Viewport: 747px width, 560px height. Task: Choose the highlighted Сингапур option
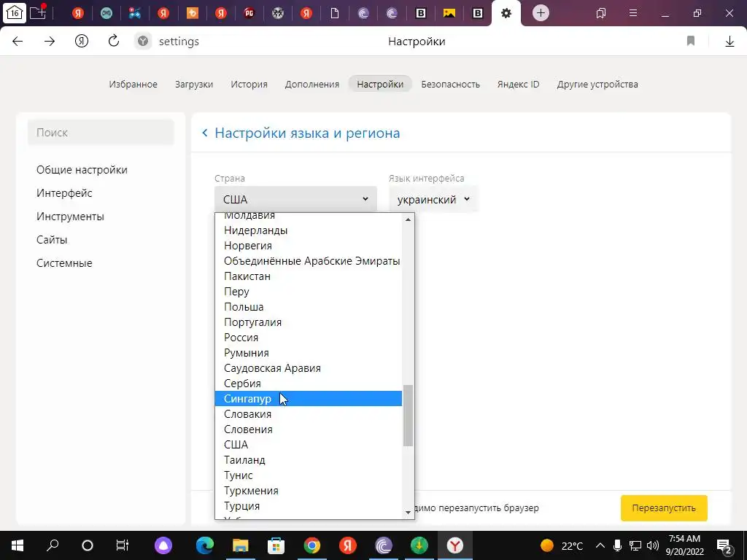click(309, 399)
